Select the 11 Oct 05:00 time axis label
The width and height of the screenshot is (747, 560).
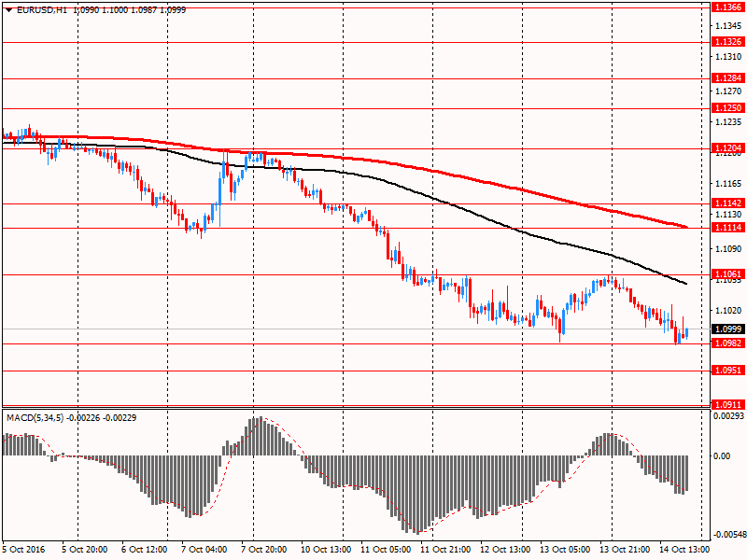click(384, 550)
